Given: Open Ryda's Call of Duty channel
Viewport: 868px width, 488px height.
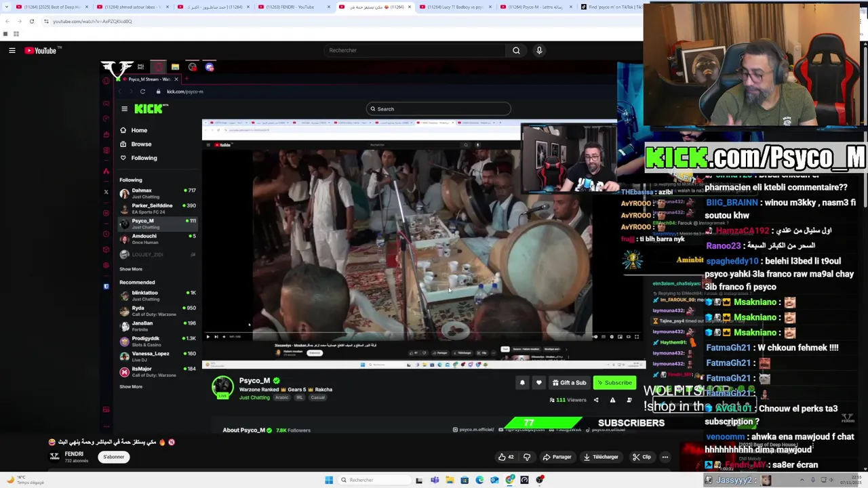Looking at the screenshot, I should (157, 310).
